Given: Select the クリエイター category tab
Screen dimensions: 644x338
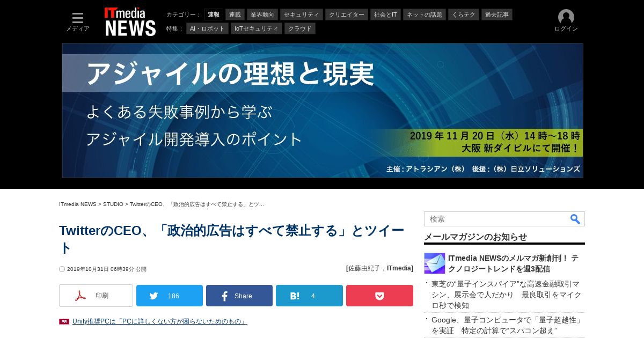Looking at the screenshot, I should (x=347, y=14).
